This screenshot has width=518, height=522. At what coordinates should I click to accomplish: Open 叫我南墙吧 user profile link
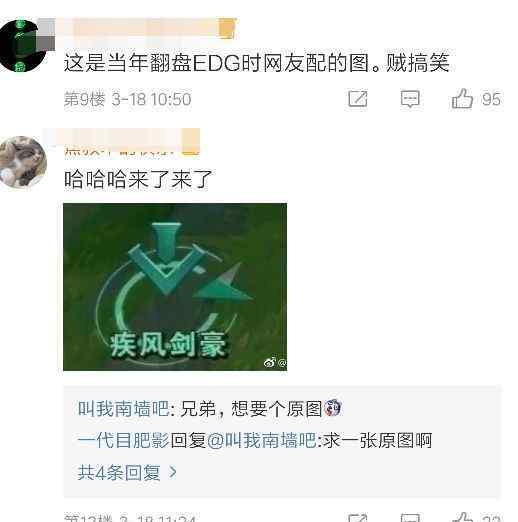click(124, 408)
